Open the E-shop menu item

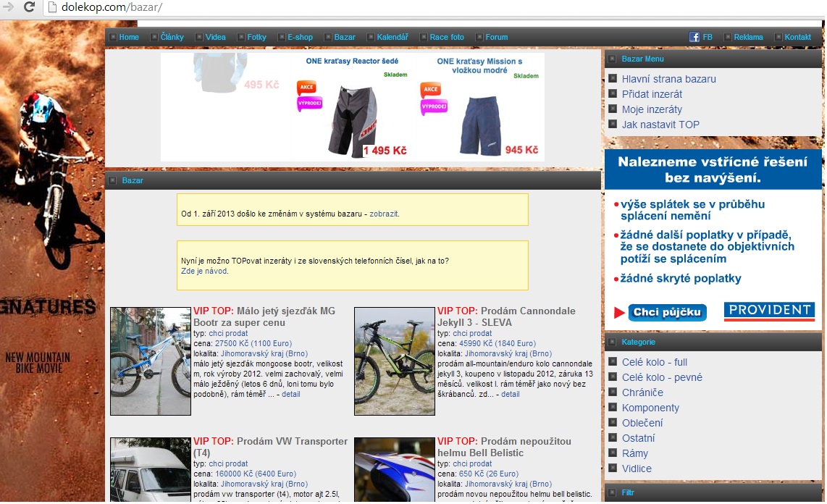pos(300,37)
